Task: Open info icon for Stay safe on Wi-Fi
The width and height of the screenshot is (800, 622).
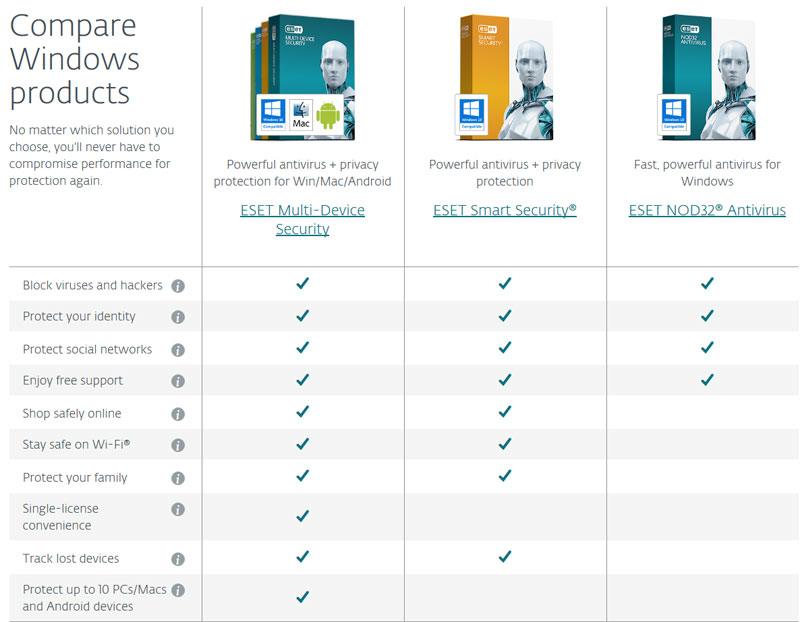Action: (178, 445)
